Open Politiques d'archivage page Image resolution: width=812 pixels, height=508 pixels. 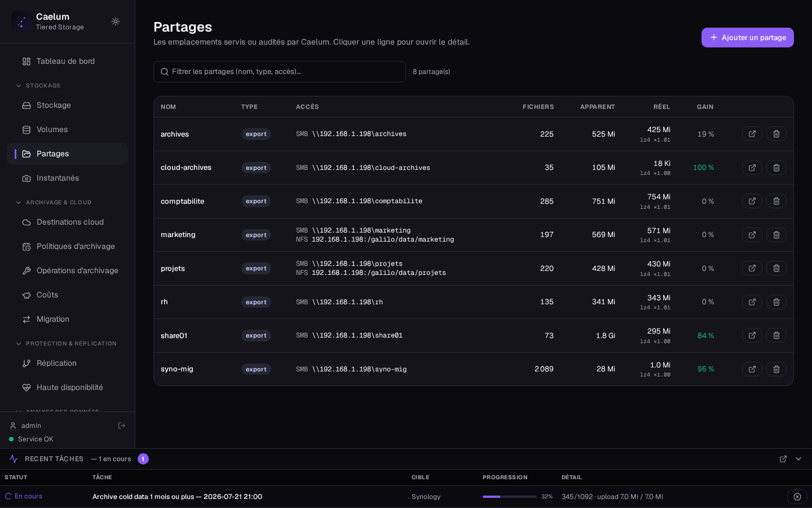pyautogui.click(x=67, y=246)
